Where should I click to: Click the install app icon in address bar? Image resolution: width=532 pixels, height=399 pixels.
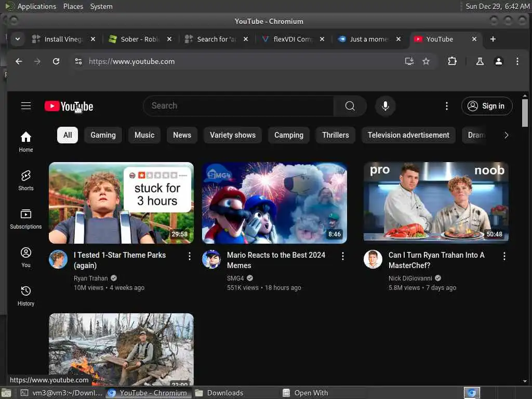click(x=409, y=61)
